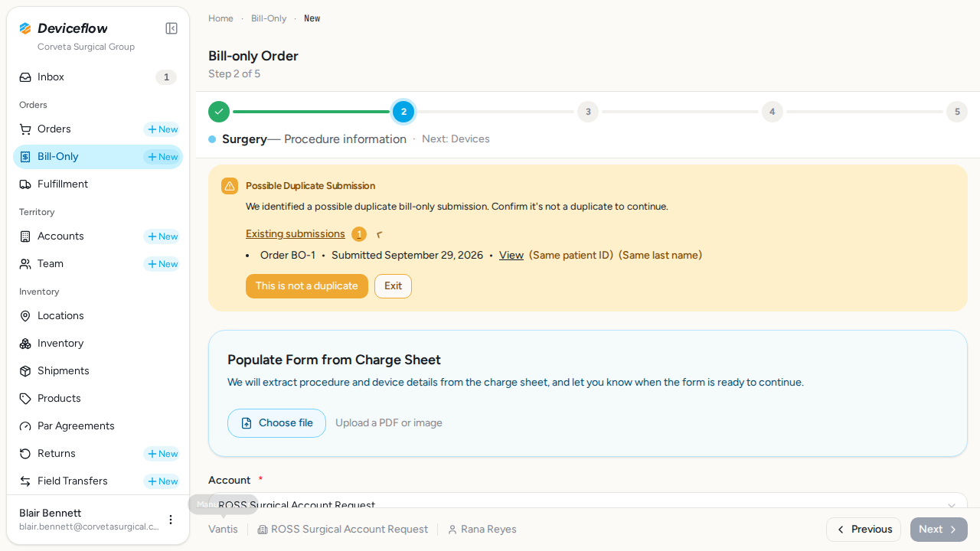980x551 pixels.
Task: Create a new field transfer with + New
Action: tap(162, 481)
